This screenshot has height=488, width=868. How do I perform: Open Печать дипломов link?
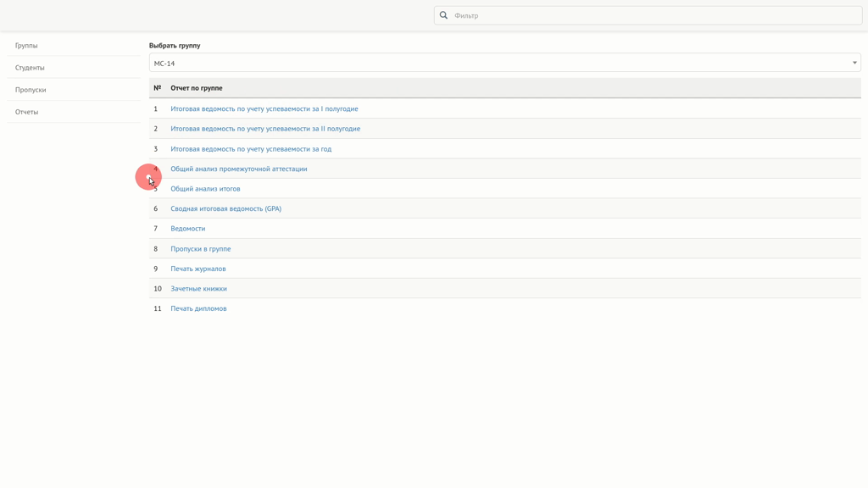pos(198,308)
